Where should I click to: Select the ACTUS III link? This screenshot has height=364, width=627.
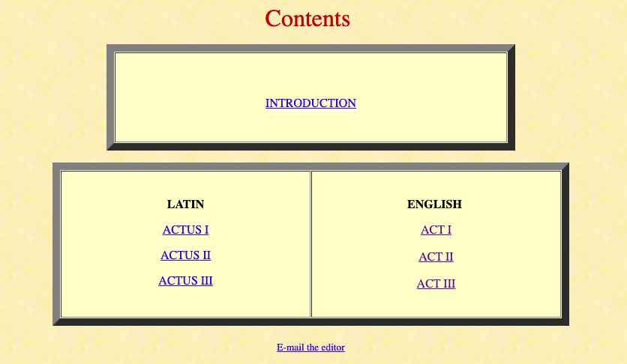click(x=185, y=281)
